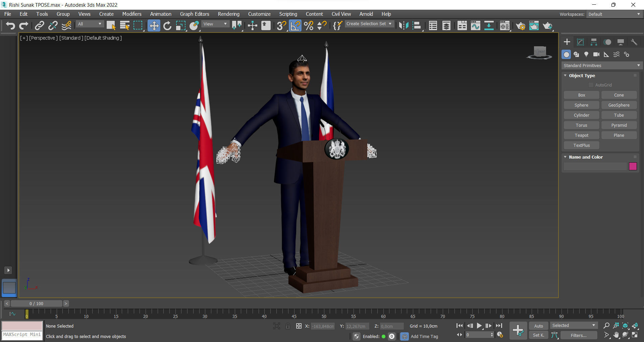The width and height of the screenshot is (644, 342).
Task: Toggle Auto Key mode
Action: (x=538, y=326)
